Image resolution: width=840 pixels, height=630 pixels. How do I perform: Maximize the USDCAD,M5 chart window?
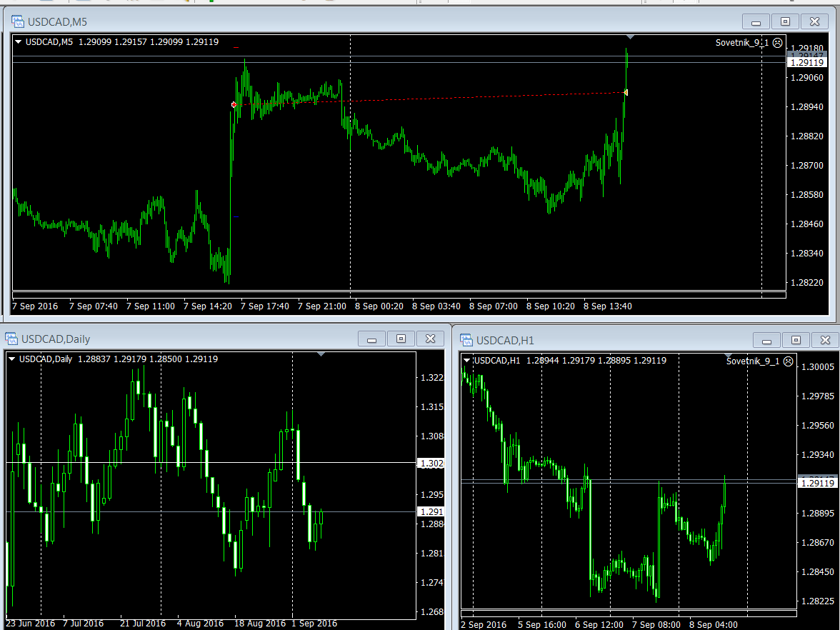[x=785, y=22]
